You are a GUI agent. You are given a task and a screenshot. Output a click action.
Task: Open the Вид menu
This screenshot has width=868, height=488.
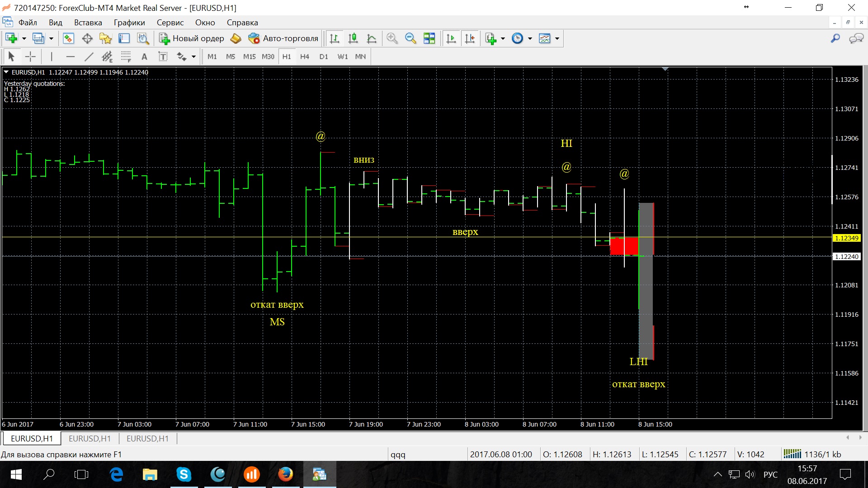56,23
